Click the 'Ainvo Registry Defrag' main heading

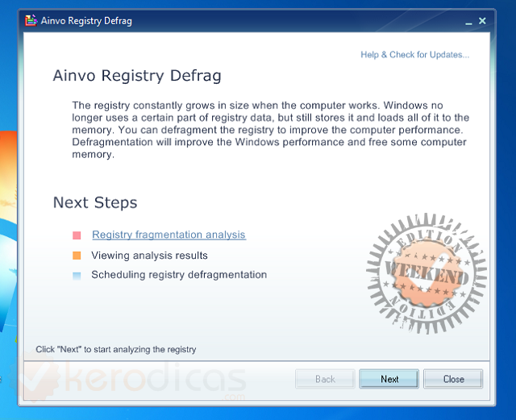tap(137, 76)
